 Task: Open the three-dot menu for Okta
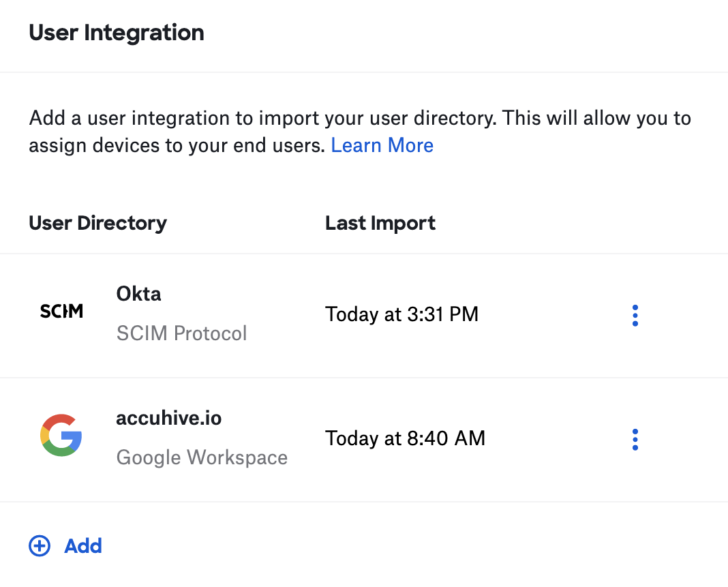pyautogui.click(x=635, y=316)
